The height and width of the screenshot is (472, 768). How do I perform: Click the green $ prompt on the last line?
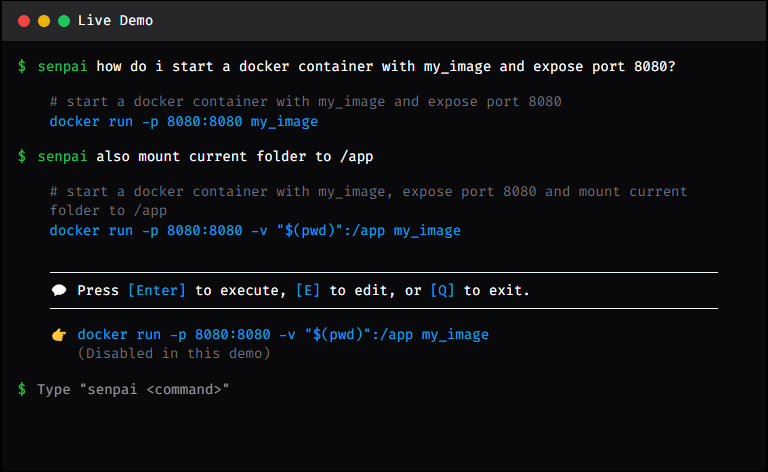pos(22,388)
